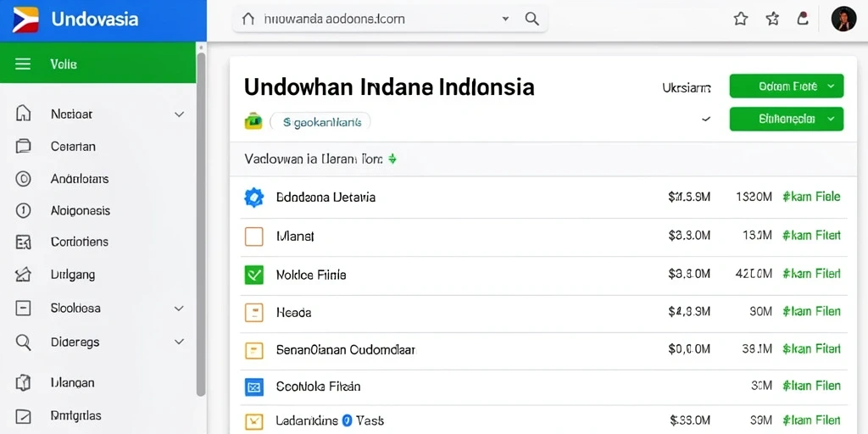Screen dimensions: 868x434
Task: Click the 4200M value on the Nokloe Fiinle row
Action: click(754, 274)
